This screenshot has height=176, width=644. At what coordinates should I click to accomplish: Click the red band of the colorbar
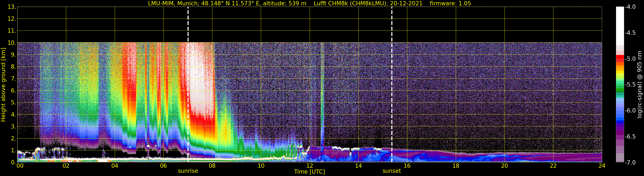coord(620,58)
